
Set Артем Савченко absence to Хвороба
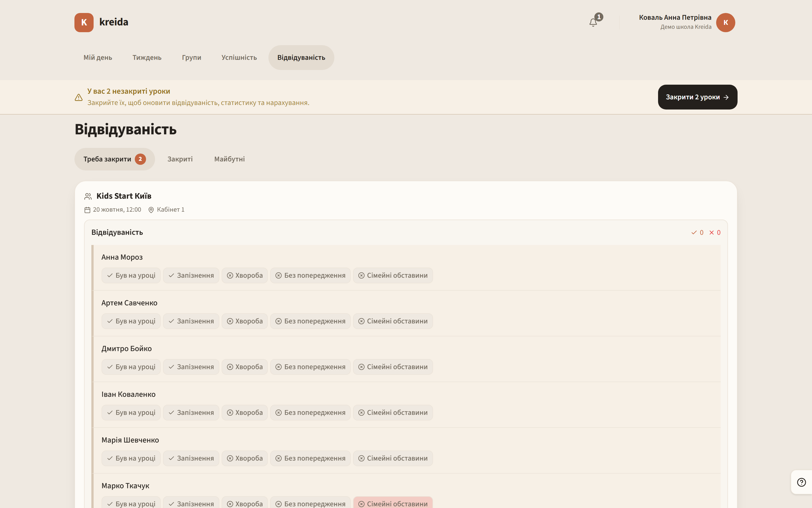(x=245, y=321)
